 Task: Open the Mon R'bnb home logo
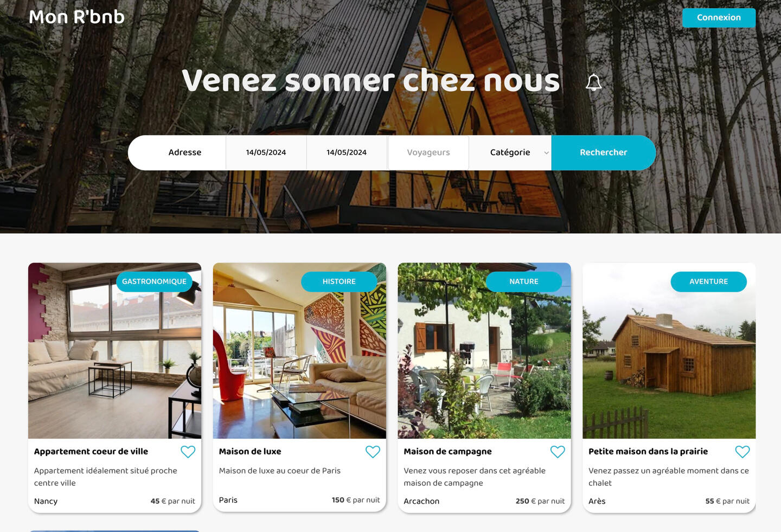click(76, 17)
